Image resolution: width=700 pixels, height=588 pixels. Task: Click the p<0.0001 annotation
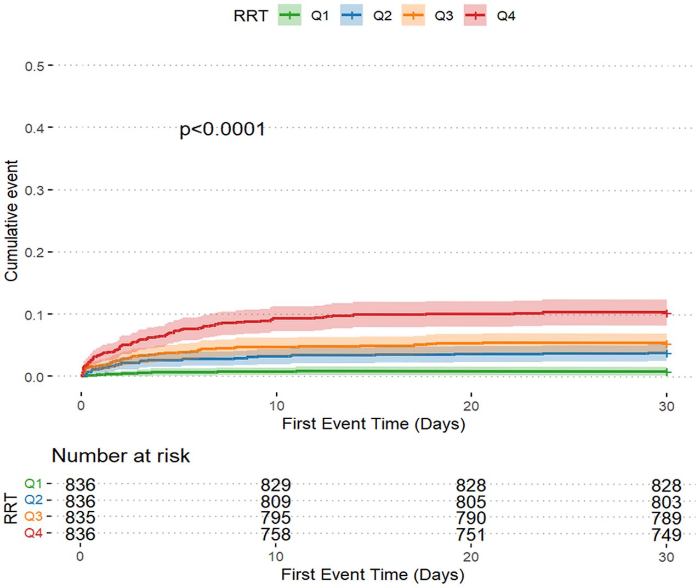(223, 130)
